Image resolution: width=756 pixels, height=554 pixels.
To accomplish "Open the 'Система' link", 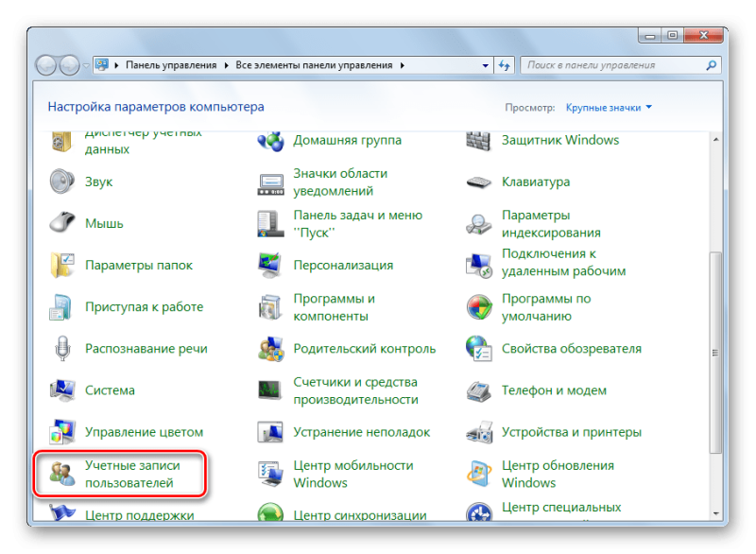I will (x=110, y=390).
